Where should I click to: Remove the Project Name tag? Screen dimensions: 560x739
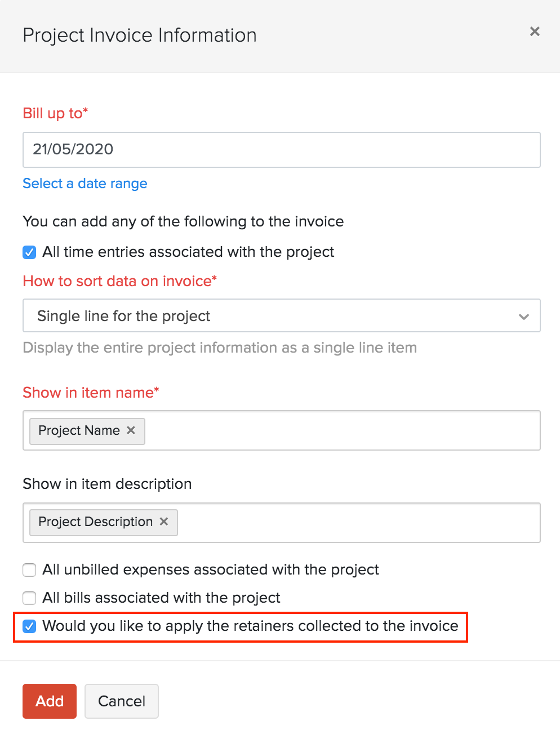[x=131, y=430]
